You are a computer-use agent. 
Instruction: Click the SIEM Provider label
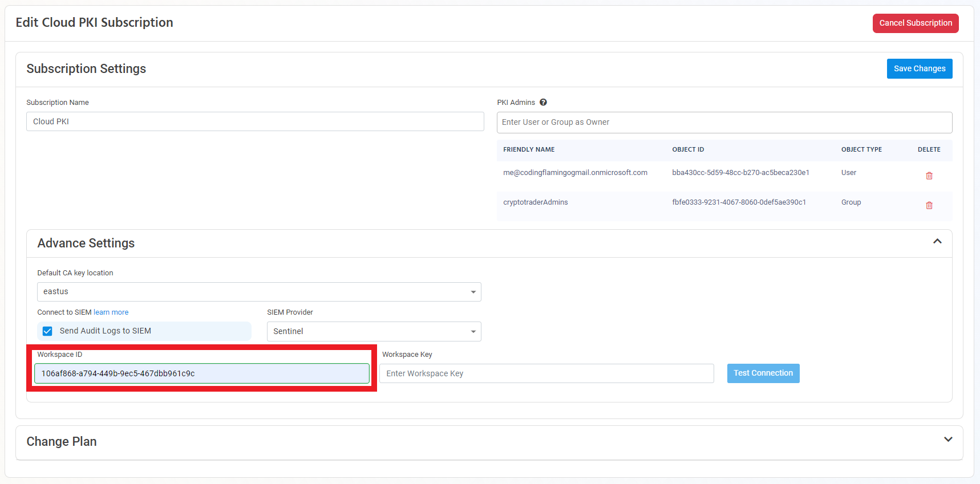[x=290, y=312]
